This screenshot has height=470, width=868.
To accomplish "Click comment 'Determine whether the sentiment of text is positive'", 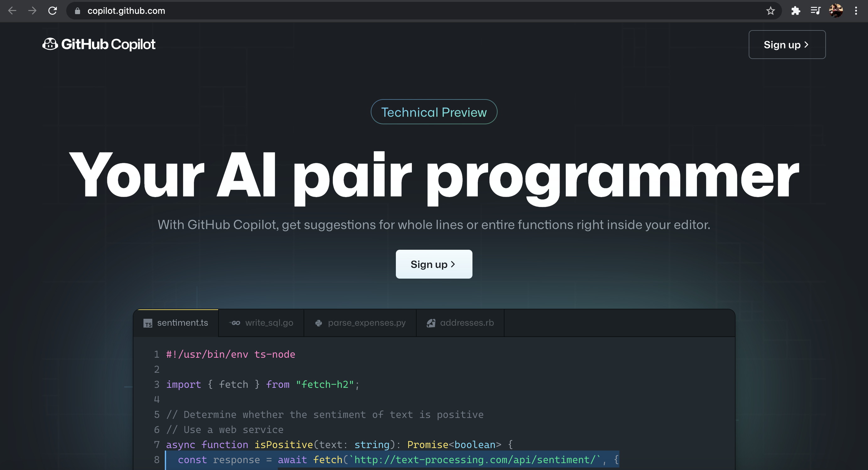I will point(325,414).
